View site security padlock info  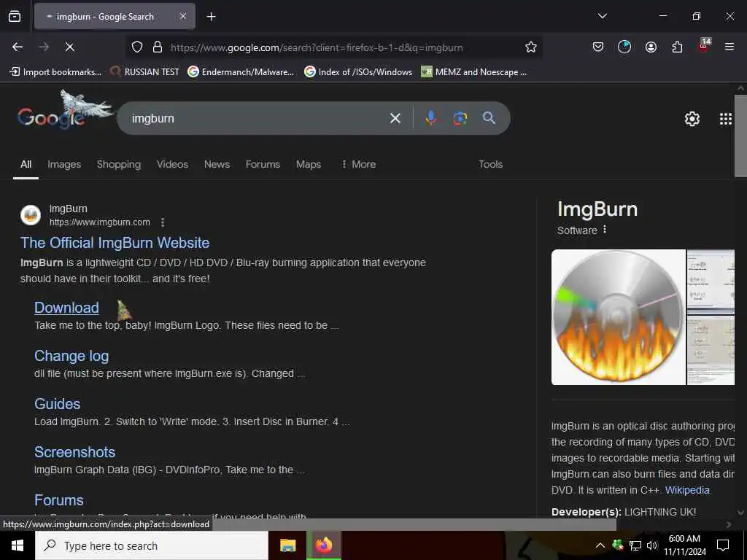[158, 47]
